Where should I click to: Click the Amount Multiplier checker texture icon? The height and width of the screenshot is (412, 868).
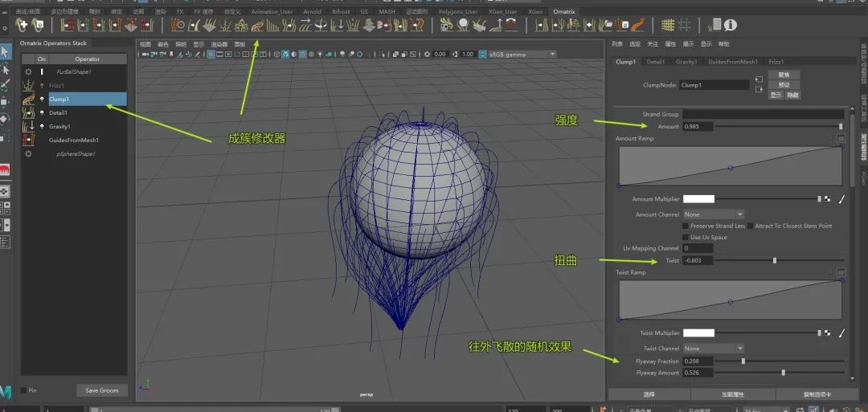[828, 199]
